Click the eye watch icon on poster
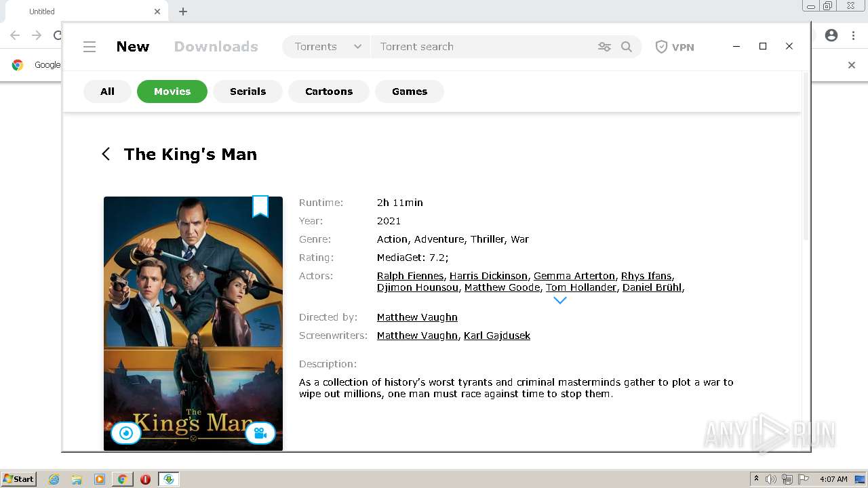Viewport: 868px width, 488px height. 126,433
